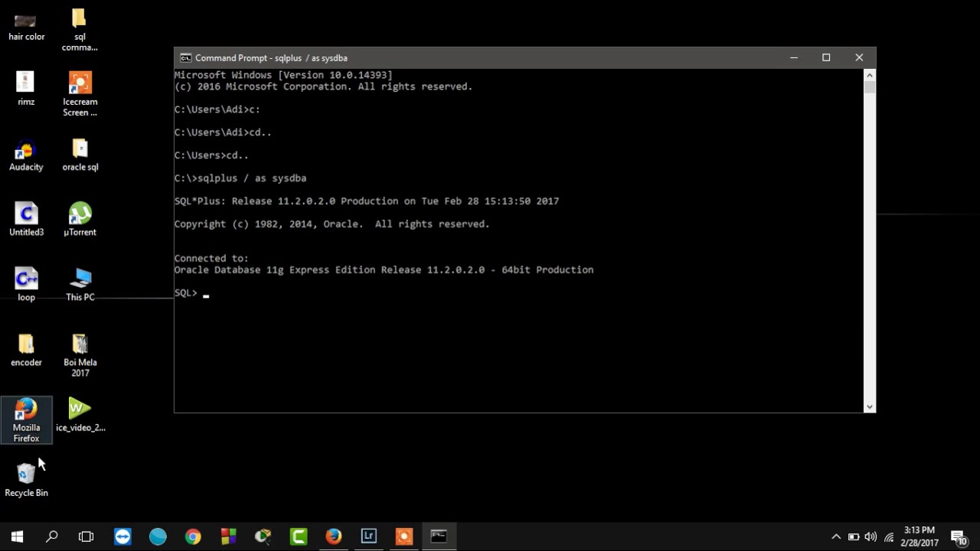Click the 'C:\Users>cd..' line

tap(211, 155)
